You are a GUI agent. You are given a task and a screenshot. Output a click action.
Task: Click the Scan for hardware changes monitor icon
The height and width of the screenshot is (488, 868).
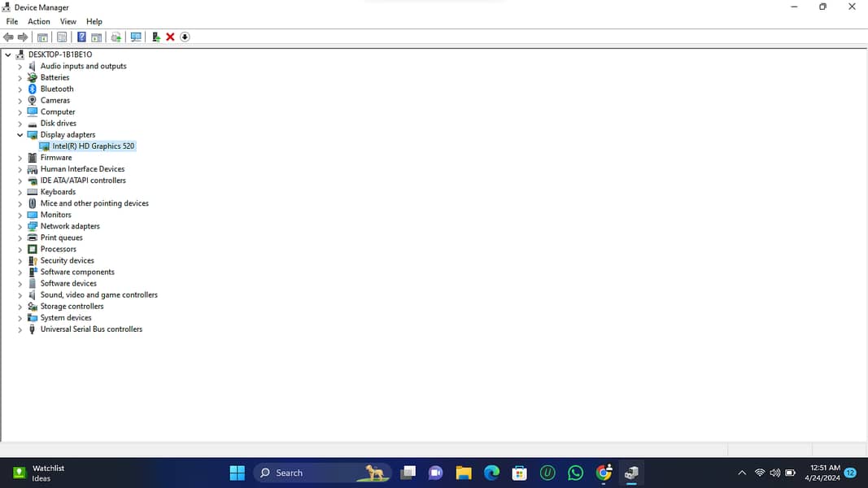tap(136, 37)
